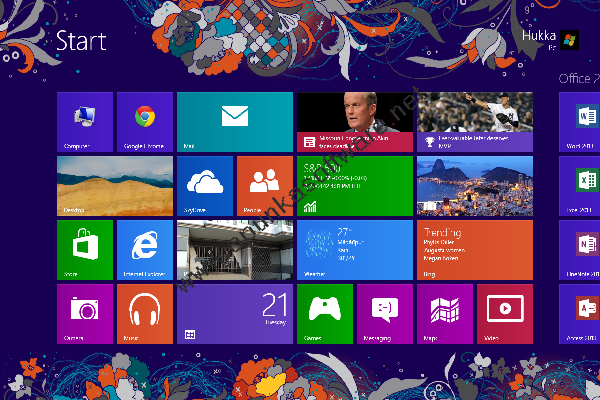Screen dimensions: 600x400
Task: Open the Travel tile with city view
Action: (475, 186)
